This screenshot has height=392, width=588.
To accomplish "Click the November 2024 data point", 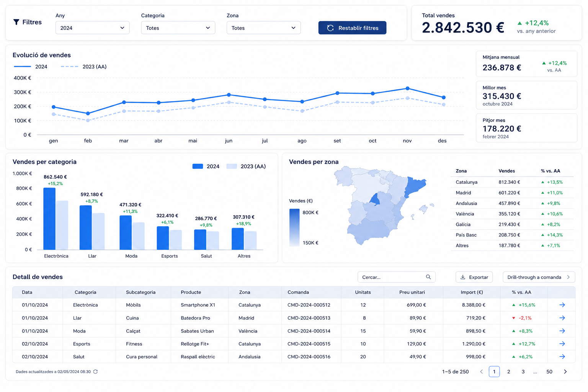I will 408,88.
